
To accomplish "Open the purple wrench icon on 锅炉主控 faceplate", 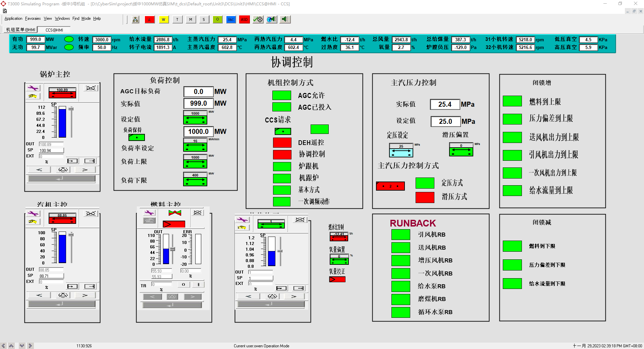I will click(33, 88).
